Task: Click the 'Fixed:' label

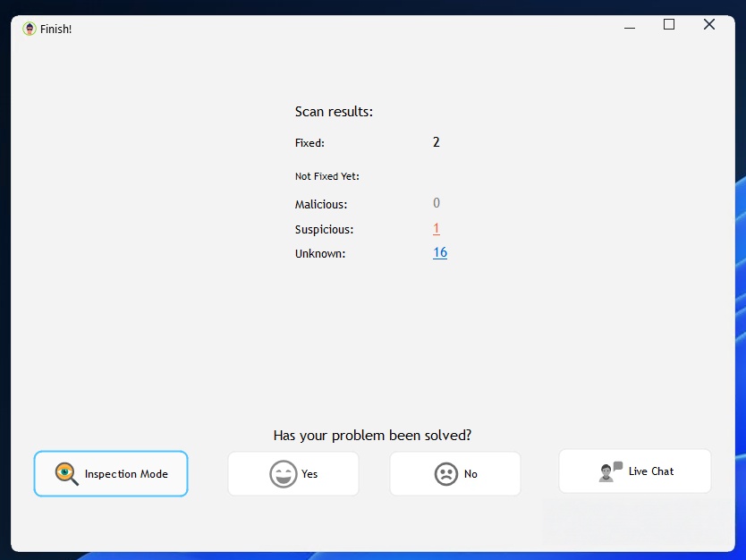Action: 309,143
